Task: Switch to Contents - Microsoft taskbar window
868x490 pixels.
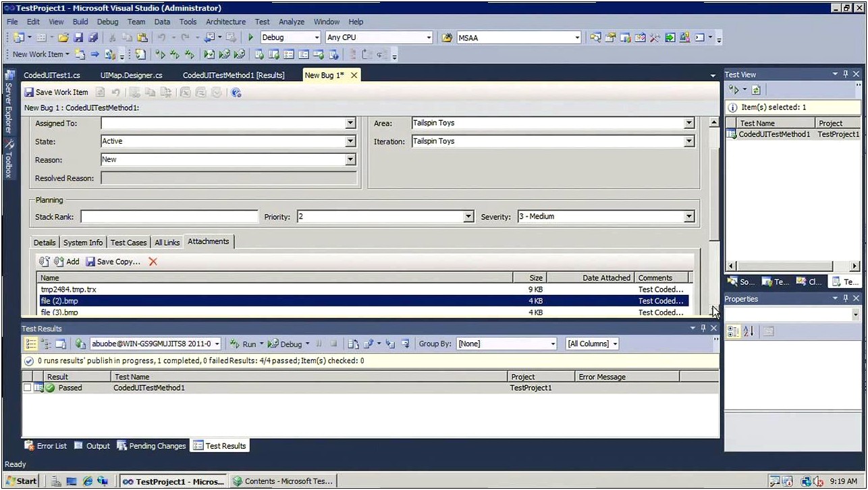Action: 283,481
